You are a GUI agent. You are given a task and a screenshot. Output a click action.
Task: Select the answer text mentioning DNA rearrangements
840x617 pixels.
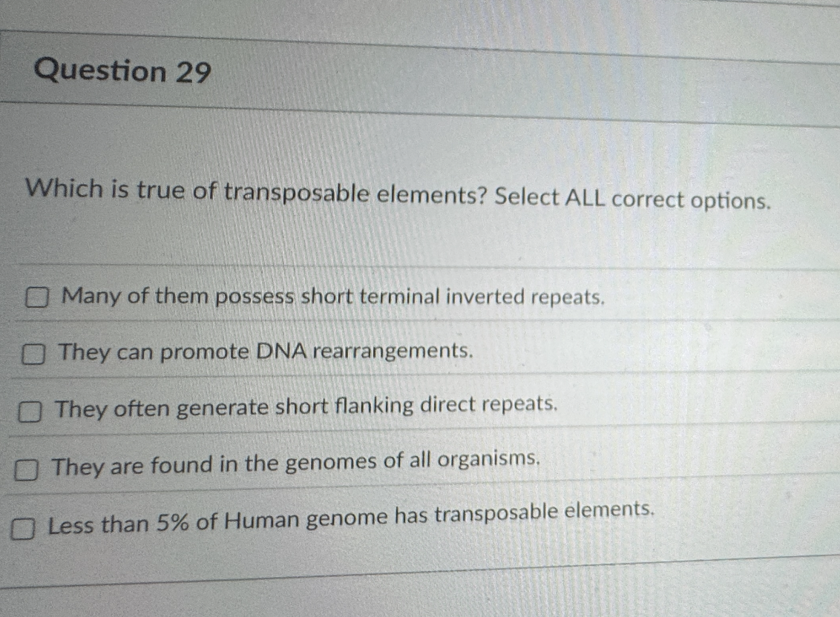click(266, 352)
